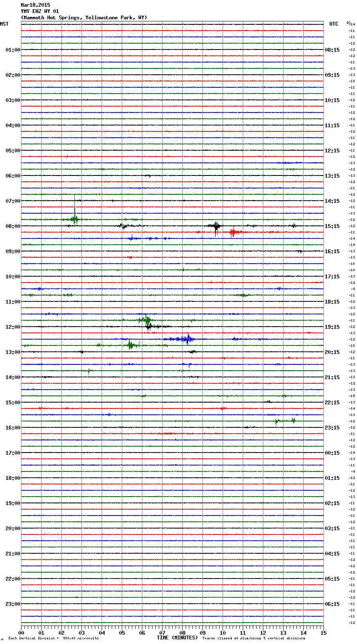This screenshot has height=644, width=357.
Task: Click minute label '09' on the bottom axis
Action: click(x=202, y=633)
